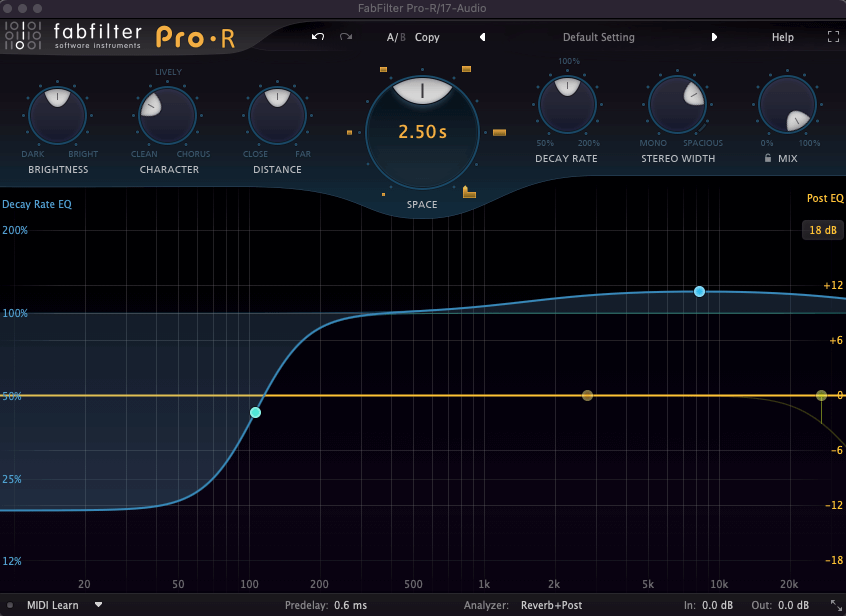Select the cyan Decay Rate EQ band near 100 Hz
Screen dimensions: 846x616
click(256, 413)
